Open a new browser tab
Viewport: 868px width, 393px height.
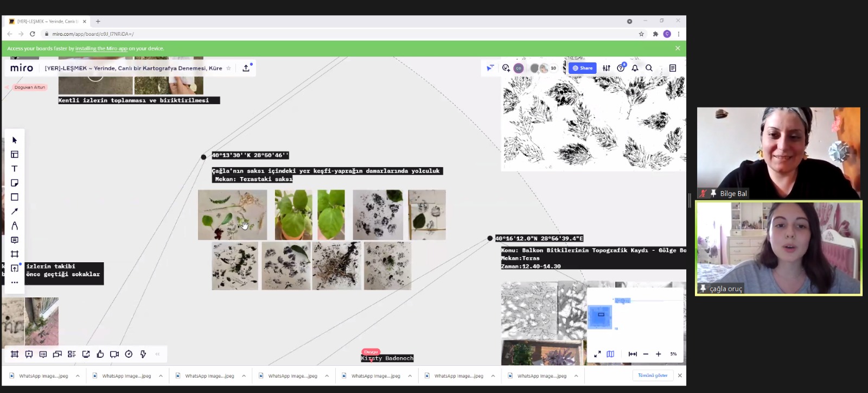point(98,21)
